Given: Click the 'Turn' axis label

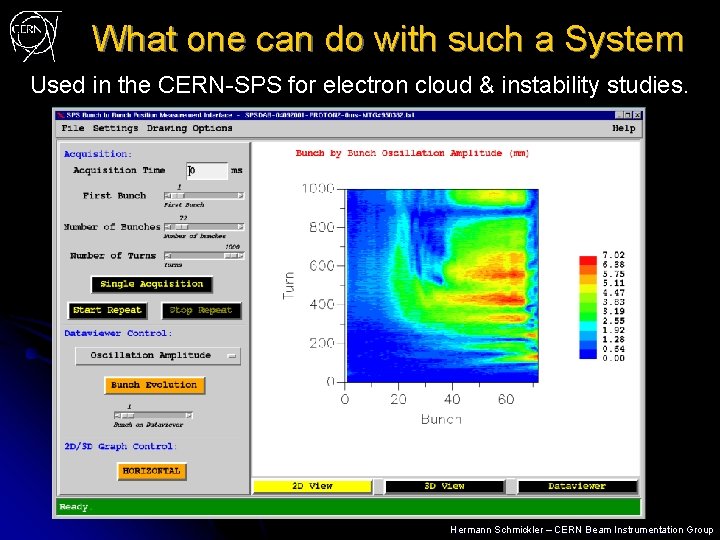Looking at the screenshot, I should [288, 286].
